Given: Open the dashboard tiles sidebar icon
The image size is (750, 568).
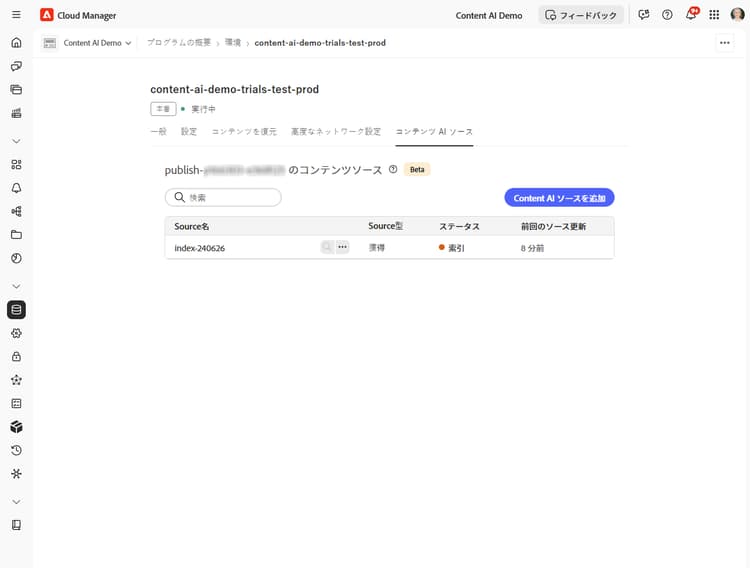Looking at the screenshot, I should pyautogui.click(x=16, y=165).
